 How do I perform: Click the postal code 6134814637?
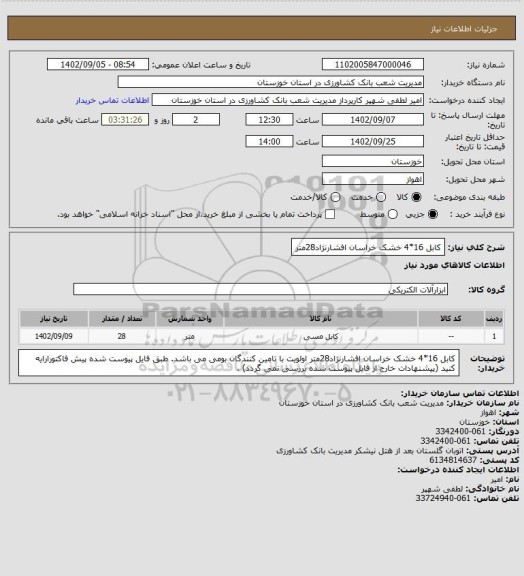pos(453,460)
